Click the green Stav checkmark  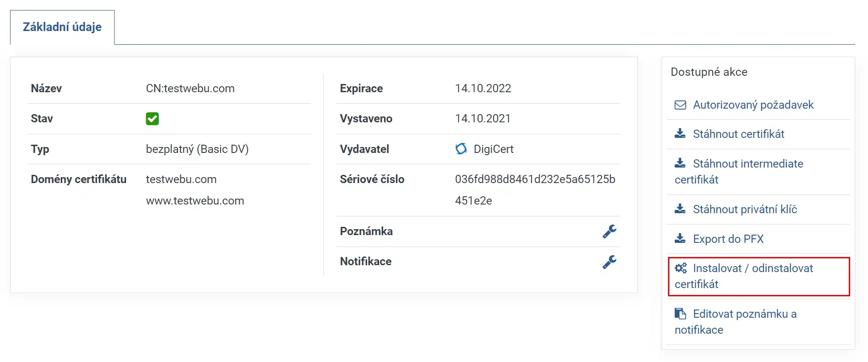click(152, 119)
